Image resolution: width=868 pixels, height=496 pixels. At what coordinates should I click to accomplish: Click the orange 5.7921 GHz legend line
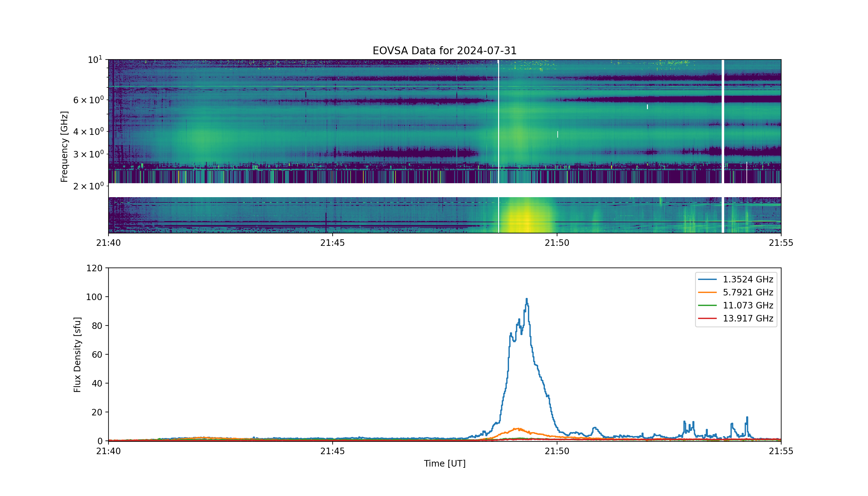[x=707, y=292]
